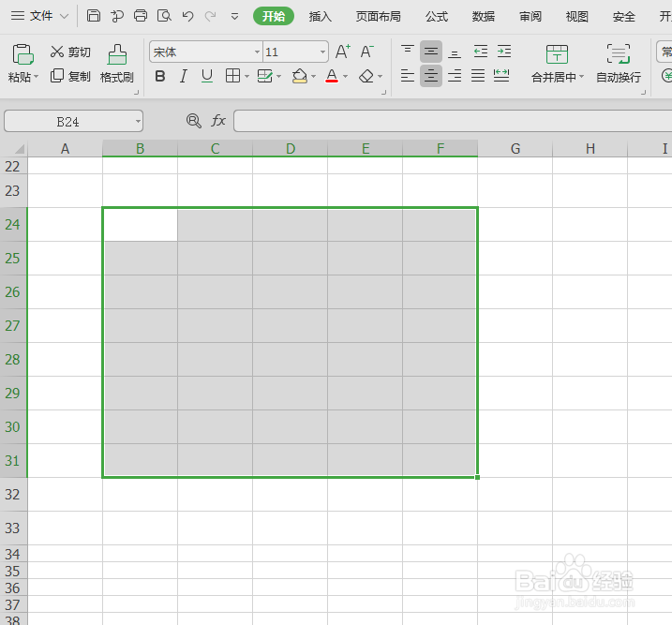The width and height of the screenshot is (672, 625).
Task: Expand the Borders dropdown arrow
Action: pos(246,77)
